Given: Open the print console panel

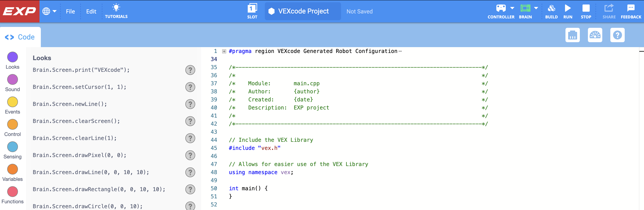Looking at the screenshot, I should click(572, 35).
